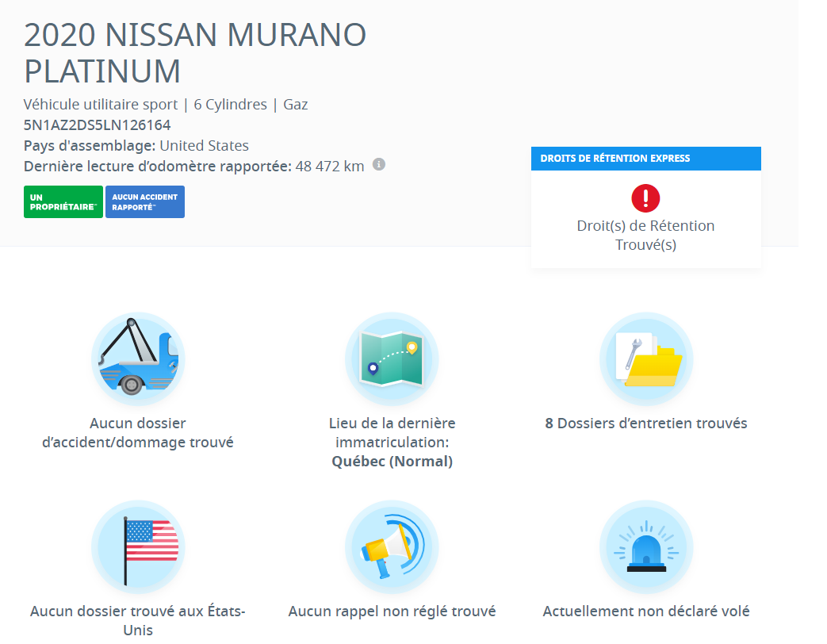827x644 pixels.
Task: Click the 48 472 km odometer value
Action: (330, 166)
